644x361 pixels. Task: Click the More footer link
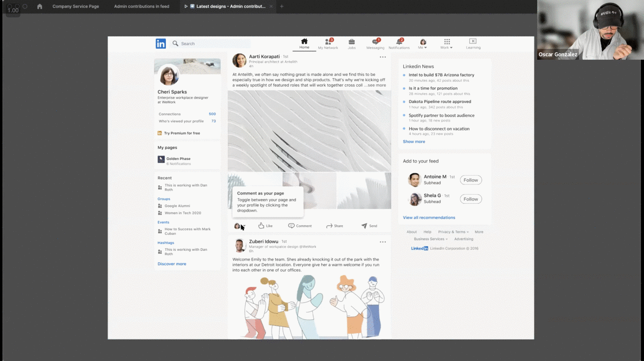pos(479,232)
